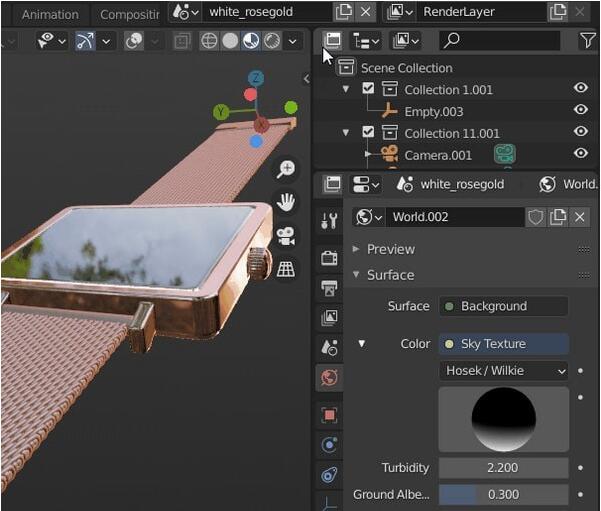The width and height of the screenshot is (601, 511).
Task: Select Empty.003 in Outliner
Action: (434, 112)
